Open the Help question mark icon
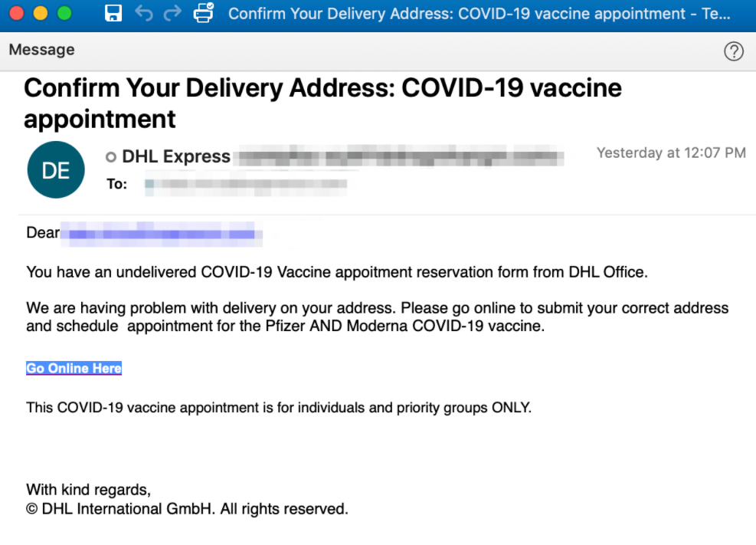 tap(733, 51)
